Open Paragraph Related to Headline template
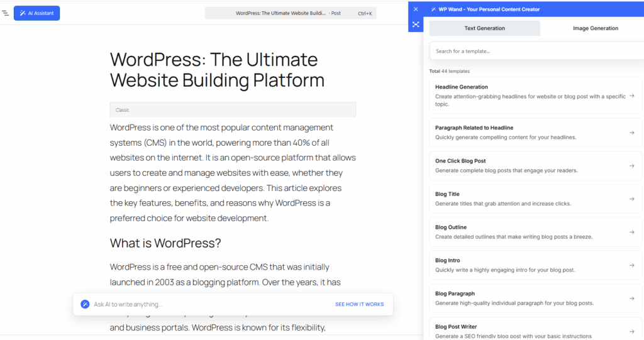 tap(536, 133)
